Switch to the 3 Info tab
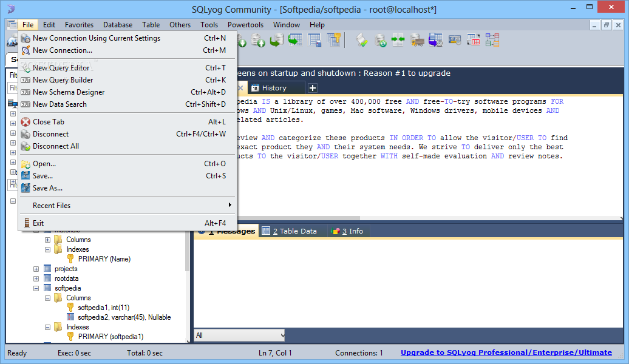This screenshot has height=364, width=629. (x=347, y=231)
